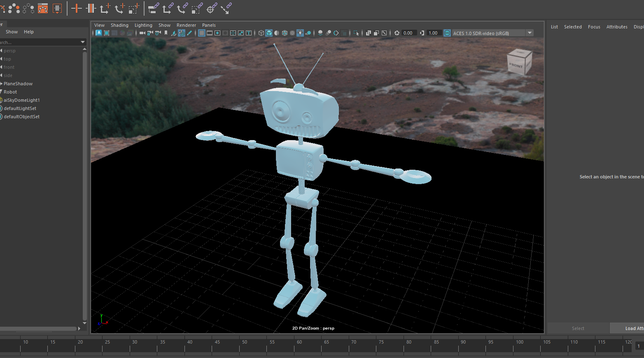Select defaultLightSet in the Outliner
The height and width of the screenshot is (358, 644).
tap(20, 108)
